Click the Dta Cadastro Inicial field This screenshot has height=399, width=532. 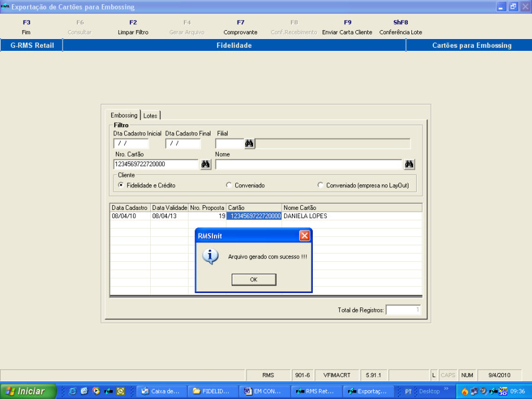[x=131, y=144]
